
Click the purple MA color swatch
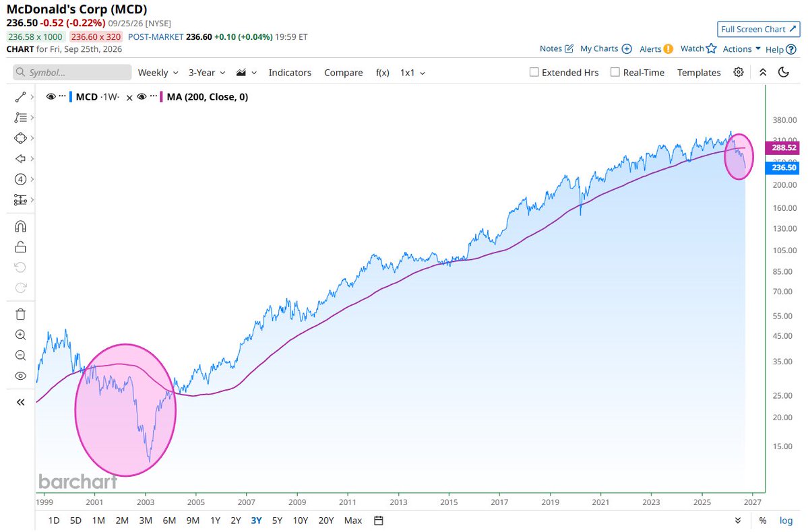point(162,97)
